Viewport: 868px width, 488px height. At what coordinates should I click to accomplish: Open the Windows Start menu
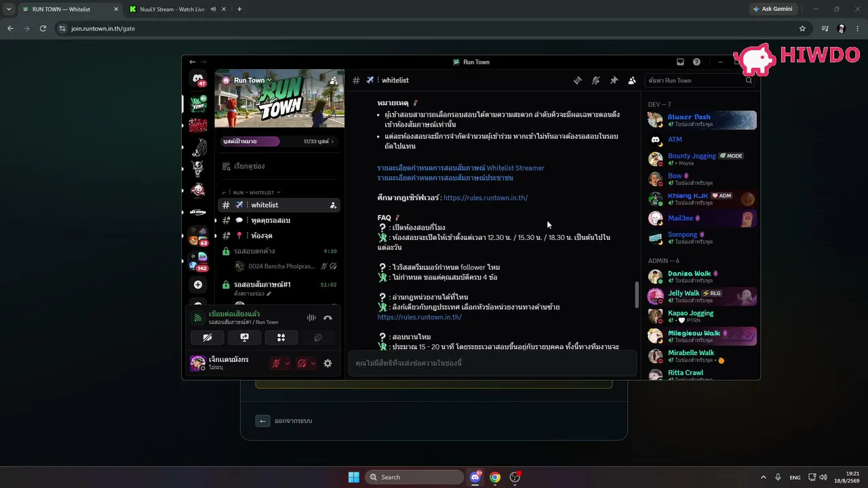pos(353,477)
